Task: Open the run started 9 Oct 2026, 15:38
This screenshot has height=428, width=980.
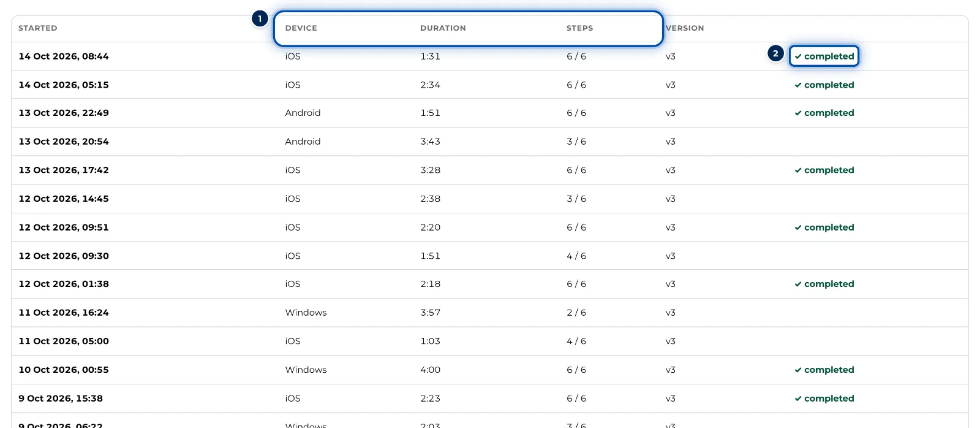Action: pyautogui.click(x=490, y=399)
